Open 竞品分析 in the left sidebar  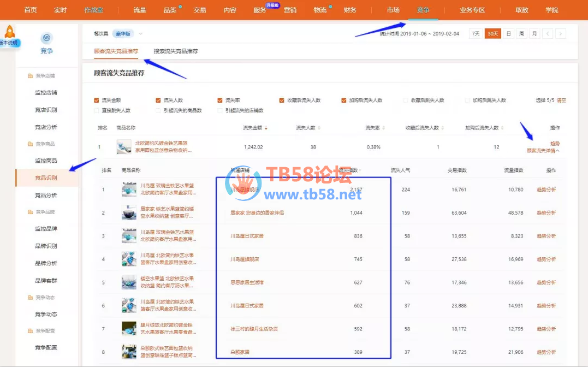[46, 195]
